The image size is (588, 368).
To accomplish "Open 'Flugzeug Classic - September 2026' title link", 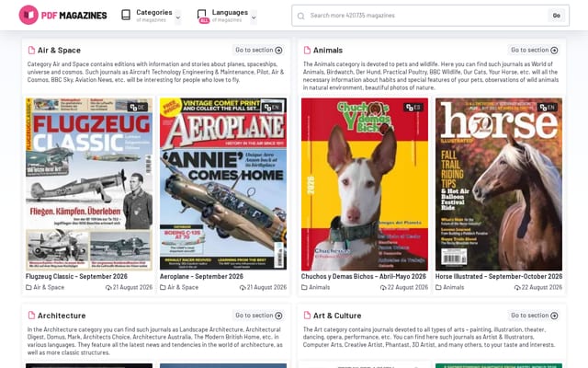I will click(x=76, y=276).
